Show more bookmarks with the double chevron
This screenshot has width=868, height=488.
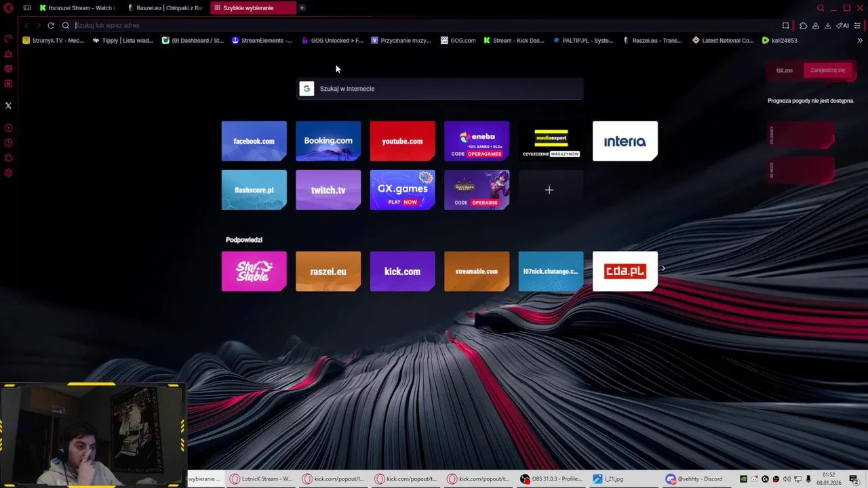click(x=860, y=41)
